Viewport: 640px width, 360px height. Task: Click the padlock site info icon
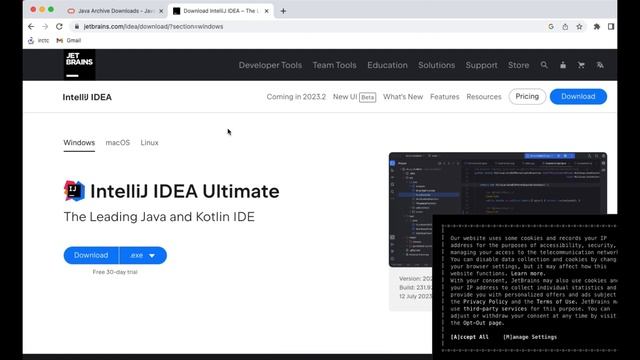click(76, 27)
